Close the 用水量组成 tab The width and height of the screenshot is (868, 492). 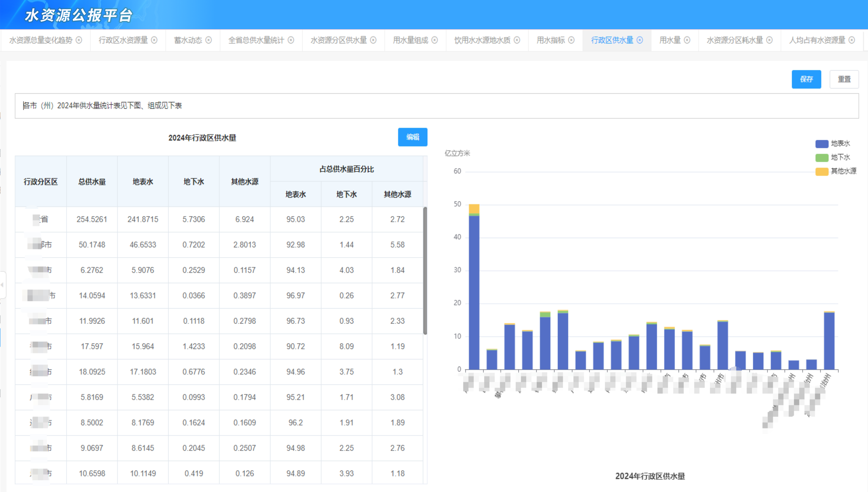pos(435,40)
